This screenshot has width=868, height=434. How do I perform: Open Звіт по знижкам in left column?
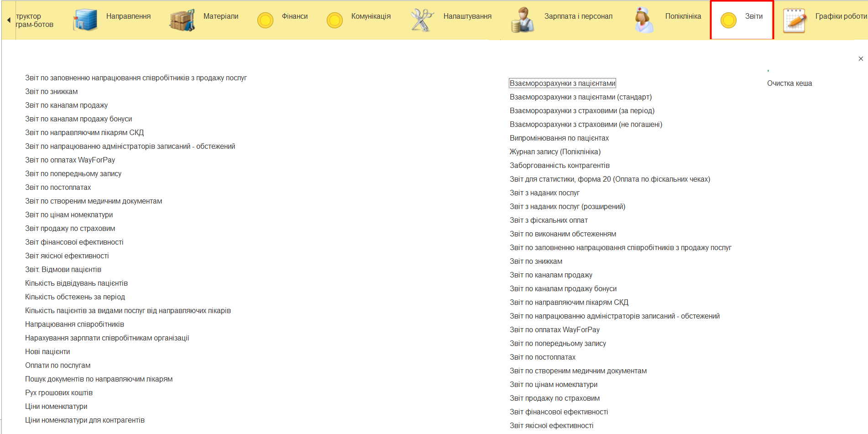tap(52, 92)
